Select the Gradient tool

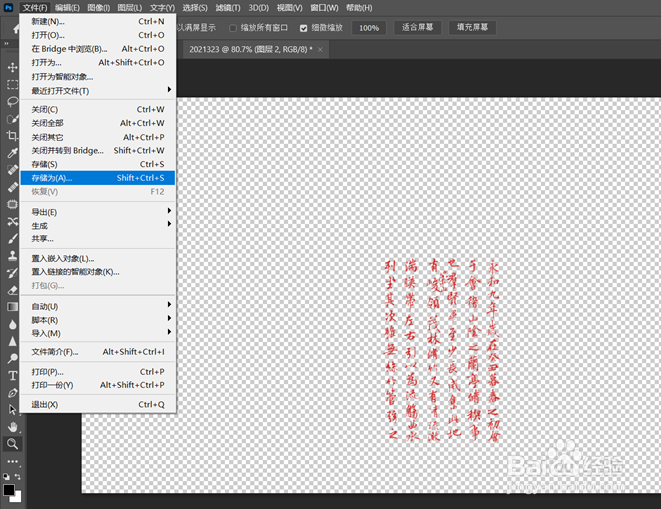pos(12,307)
